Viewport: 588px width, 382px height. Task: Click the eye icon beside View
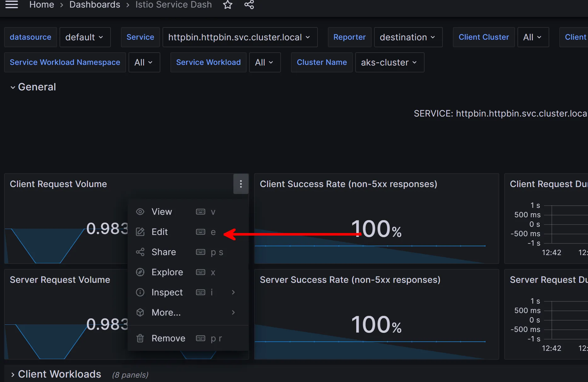coord(140,212)
